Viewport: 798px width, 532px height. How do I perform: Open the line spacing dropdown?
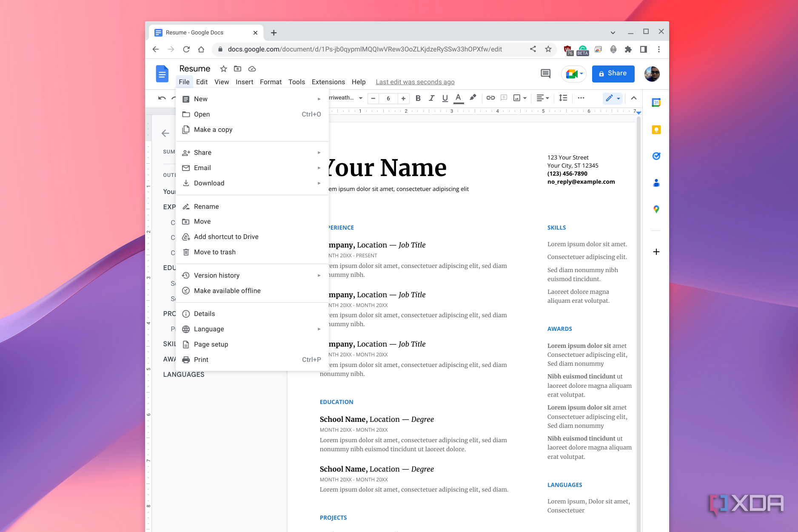pyautogui.click(x=563, y=98)
